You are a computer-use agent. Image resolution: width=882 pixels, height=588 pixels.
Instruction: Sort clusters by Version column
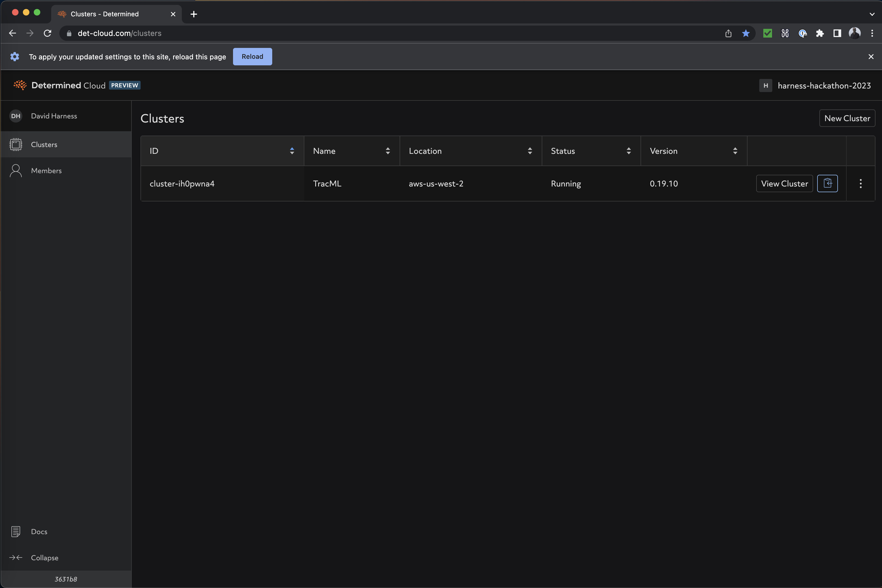[x=735, y=151]
